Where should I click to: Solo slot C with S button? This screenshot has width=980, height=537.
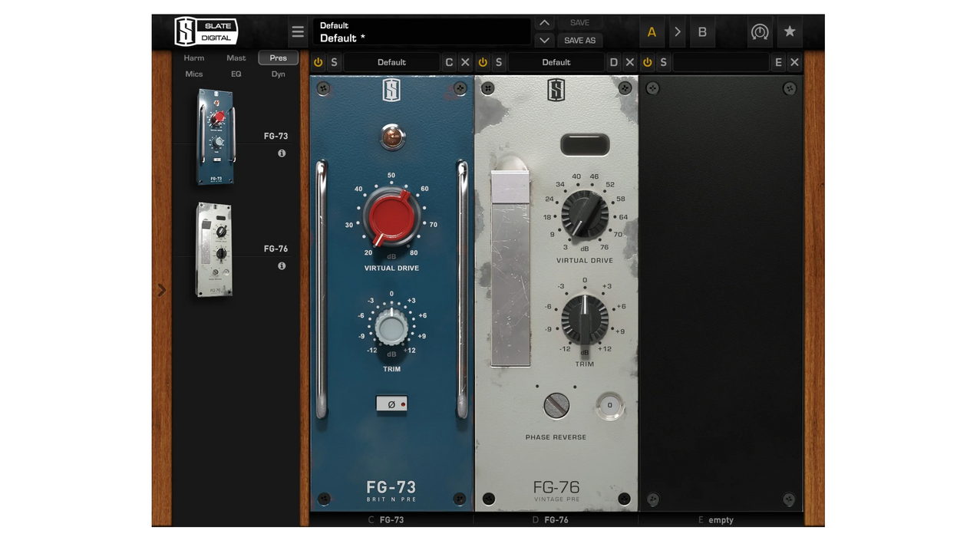(335, 62)
